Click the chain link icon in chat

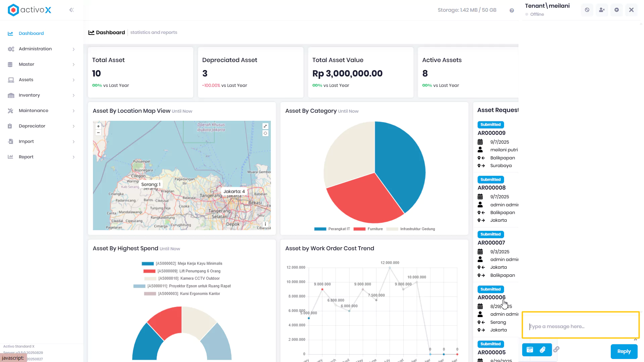(556, 349)
